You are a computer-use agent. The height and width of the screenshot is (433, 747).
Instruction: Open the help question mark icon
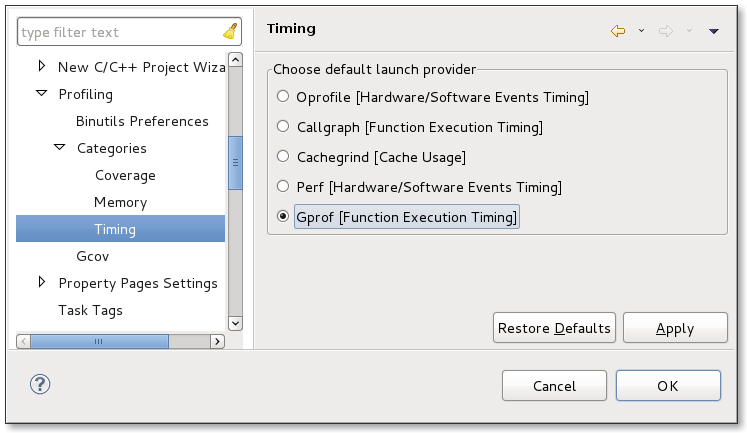(40, 384)
